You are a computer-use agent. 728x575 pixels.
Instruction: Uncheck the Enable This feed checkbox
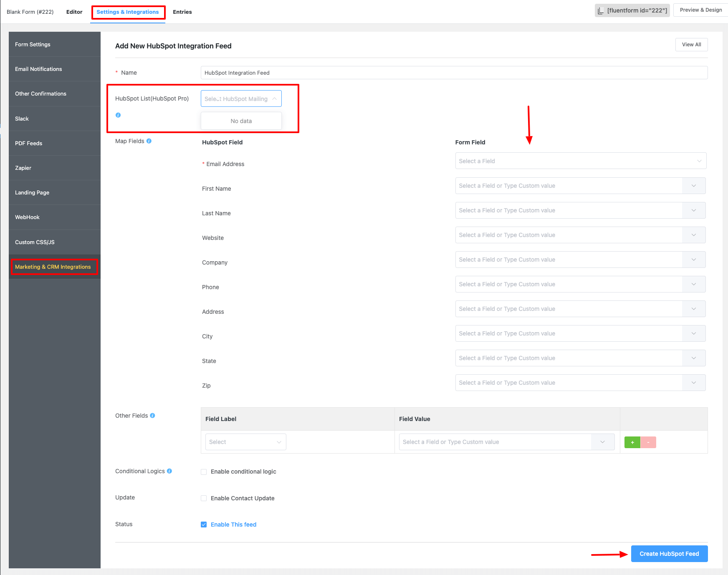coord(204,525)
